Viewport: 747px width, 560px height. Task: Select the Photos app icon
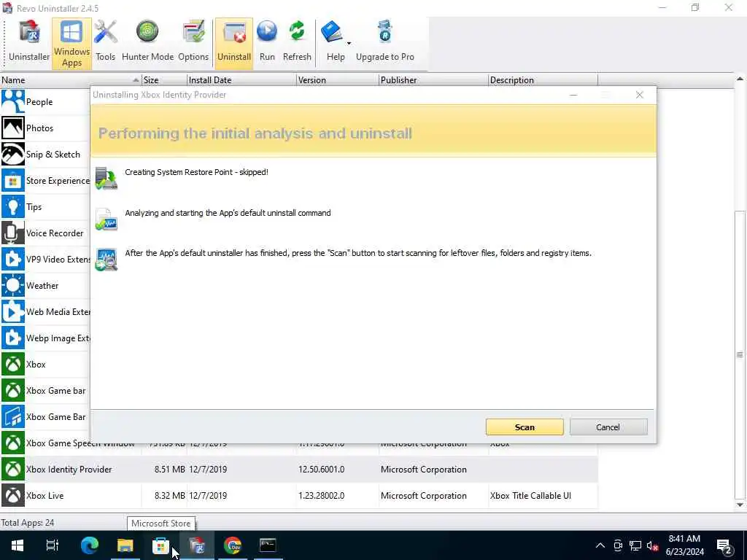[13, 128]
